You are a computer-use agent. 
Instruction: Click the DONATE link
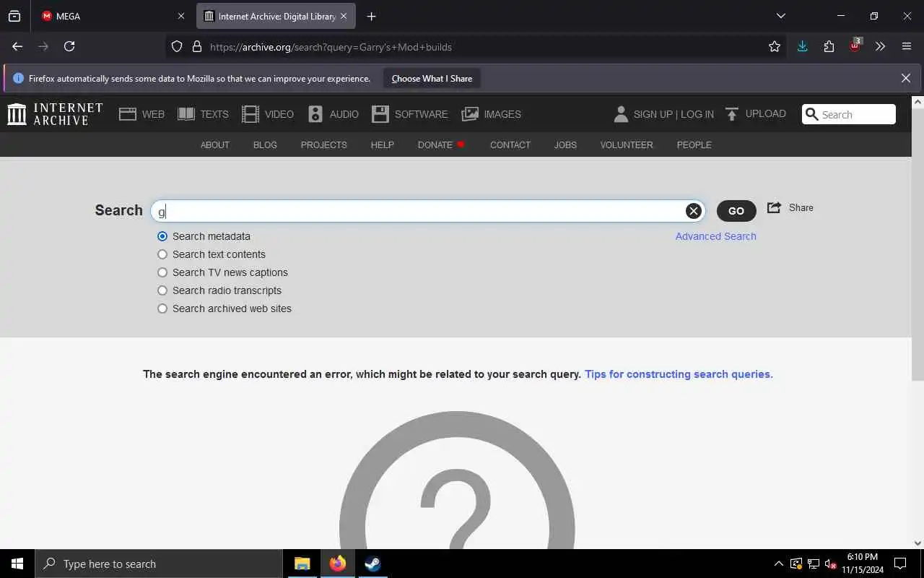coord(441,144)
